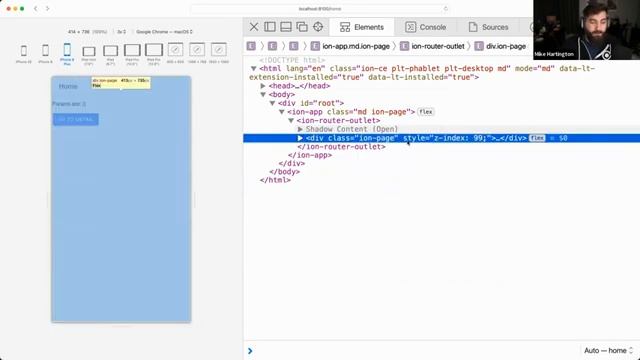640x360 pixels.
Task: Collapse the body element node
Action: coord(263,94)
